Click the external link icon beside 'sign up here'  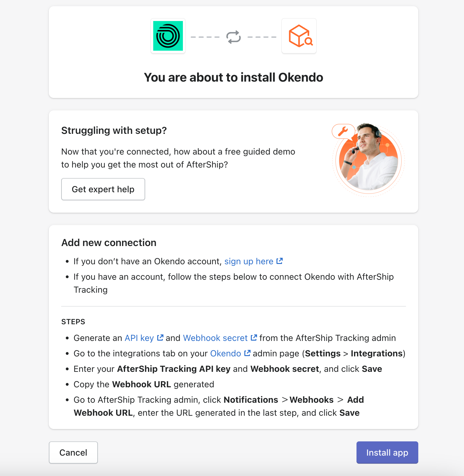[x=280, y=261]
